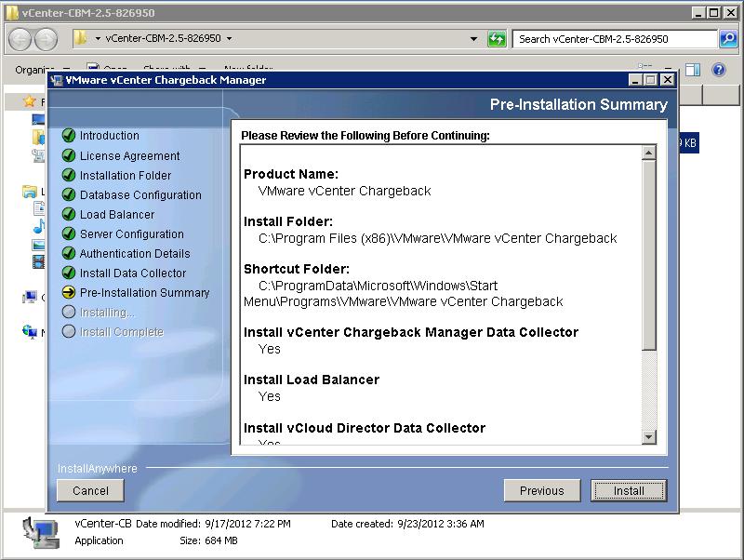Click the Music note icon in Explorer sidebar
Screen dimensions: 744x560
pos(38,226)
